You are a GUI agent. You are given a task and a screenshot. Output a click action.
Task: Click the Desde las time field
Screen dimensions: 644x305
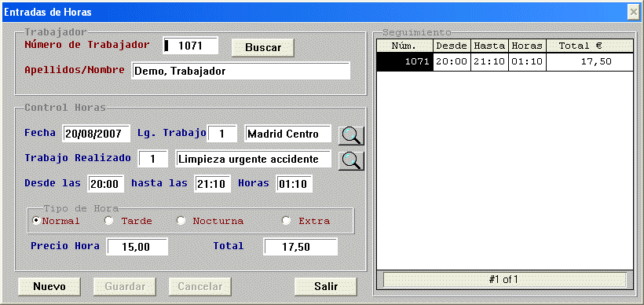tap(105, 184)
